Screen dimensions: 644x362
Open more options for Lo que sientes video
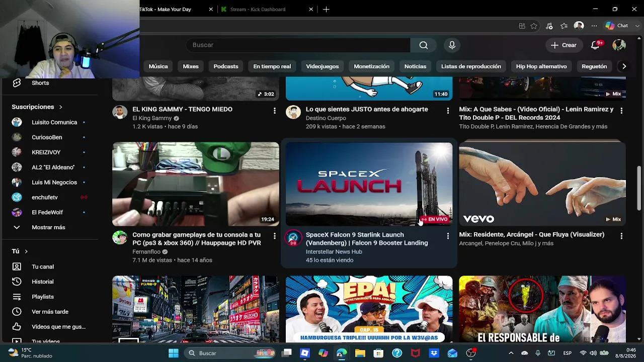pyautogui.click(x=448, y=110)
